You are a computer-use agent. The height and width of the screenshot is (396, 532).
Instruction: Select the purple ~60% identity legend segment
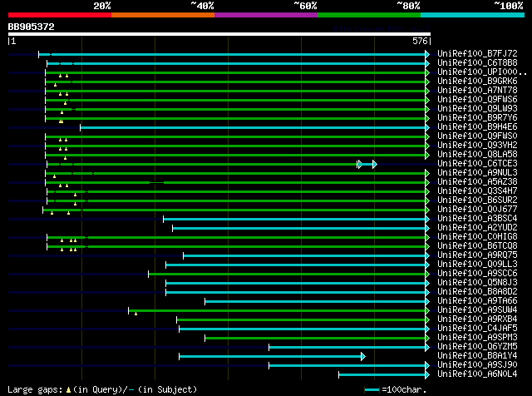(x=266, y=15)
